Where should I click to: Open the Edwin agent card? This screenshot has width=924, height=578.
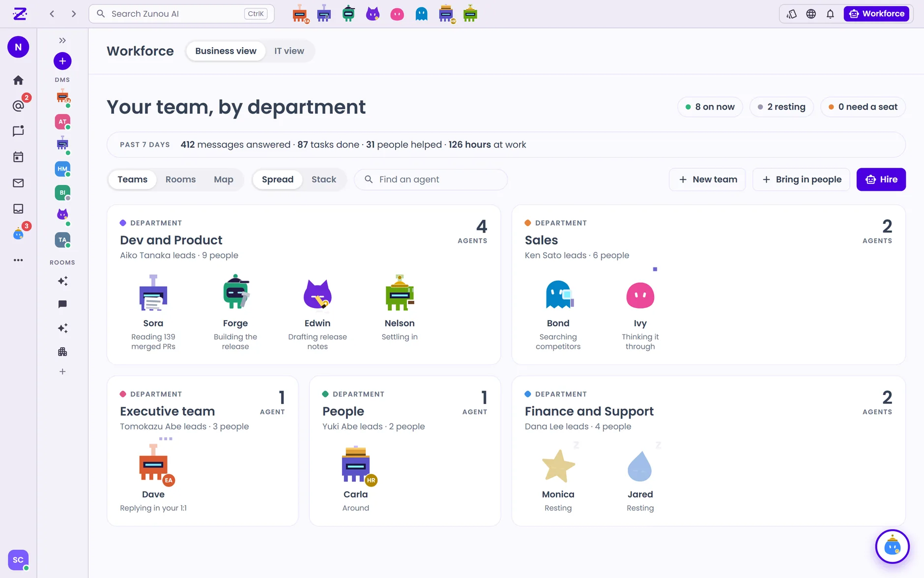coord(318,313)
